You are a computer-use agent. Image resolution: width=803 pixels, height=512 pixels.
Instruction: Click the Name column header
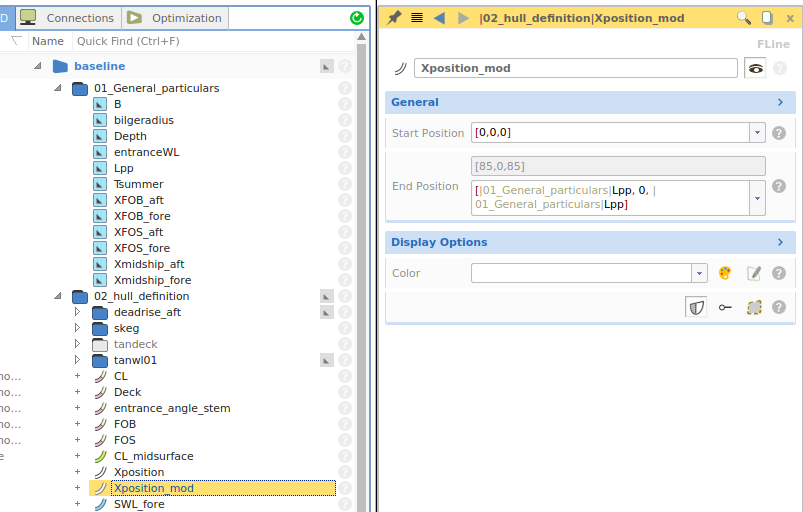pos(48,41)
